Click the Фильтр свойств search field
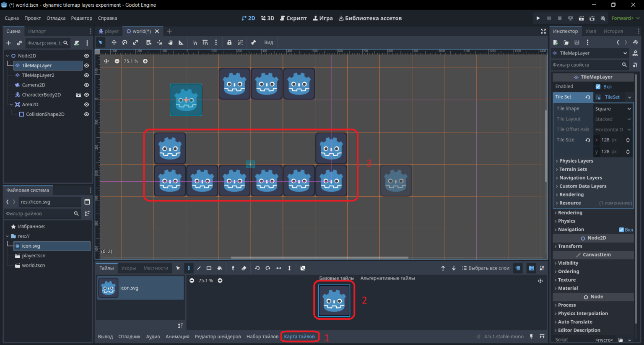Screen dimensions: 644x345 [589, 65]
